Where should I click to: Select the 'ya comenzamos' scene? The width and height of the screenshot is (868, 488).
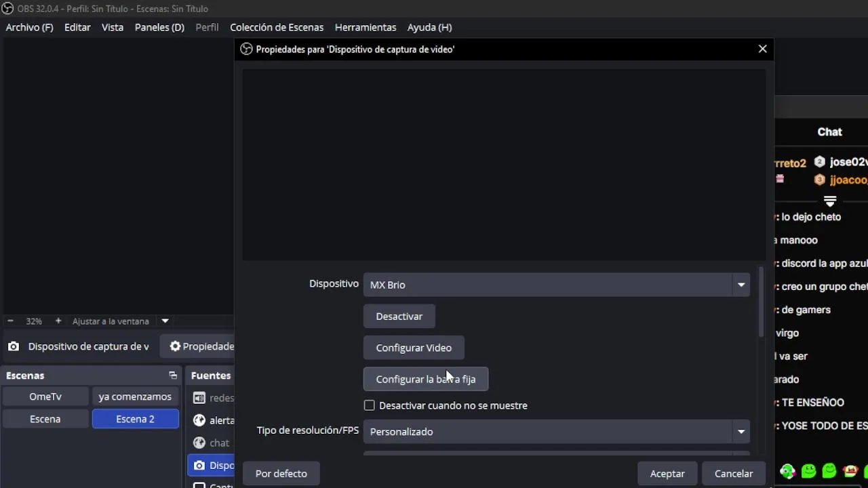pyautogui.click(x=135, y=396)
